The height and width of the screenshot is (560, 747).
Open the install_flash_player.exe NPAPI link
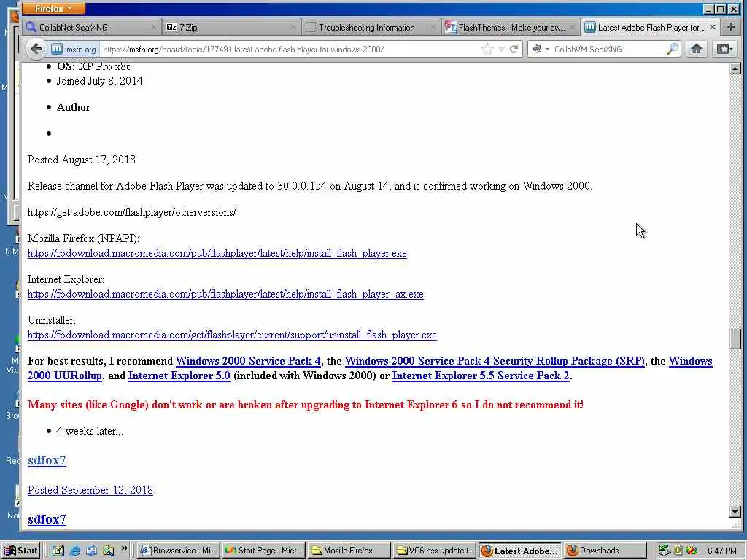(217, 253)
